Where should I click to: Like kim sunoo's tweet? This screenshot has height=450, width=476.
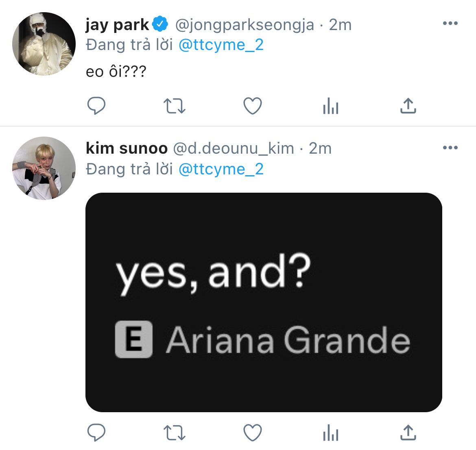(252, 433)
